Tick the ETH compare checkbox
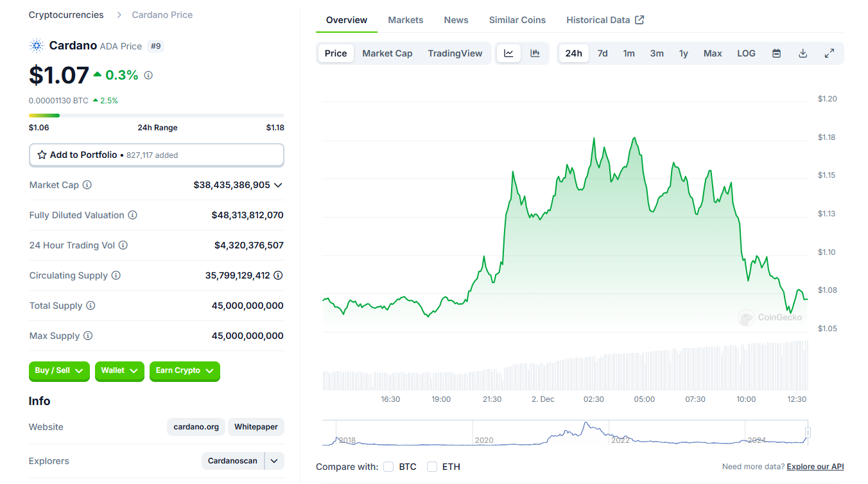868x484 pixels. (x=432, y=467)
